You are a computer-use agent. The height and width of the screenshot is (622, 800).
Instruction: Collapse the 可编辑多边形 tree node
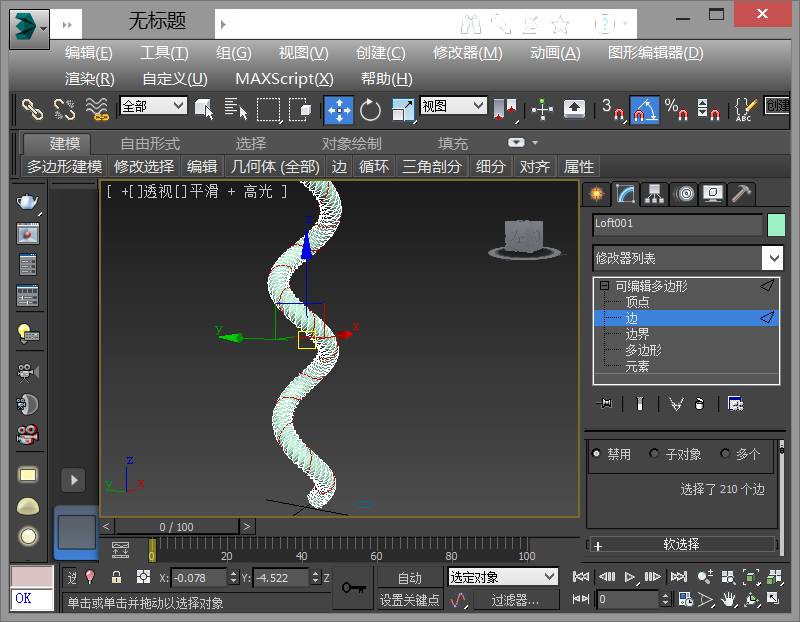pyautogui.click(x=605, y=286)
